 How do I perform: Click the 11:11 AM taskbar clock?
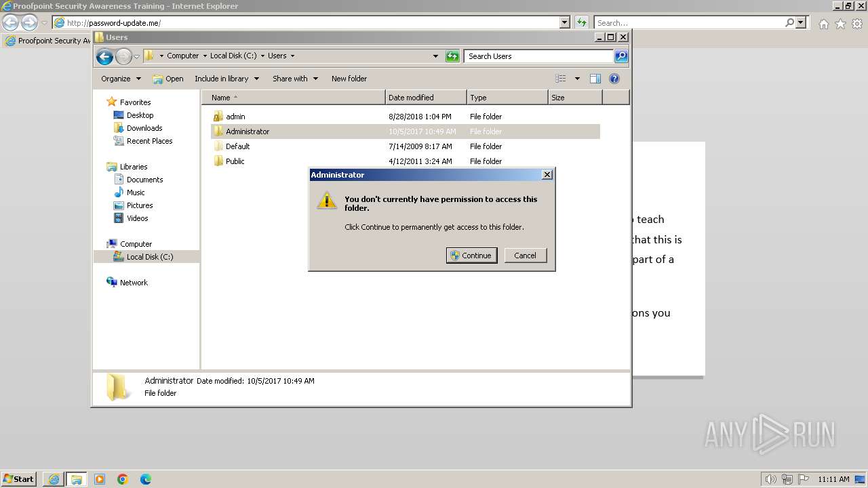(833, 479)
